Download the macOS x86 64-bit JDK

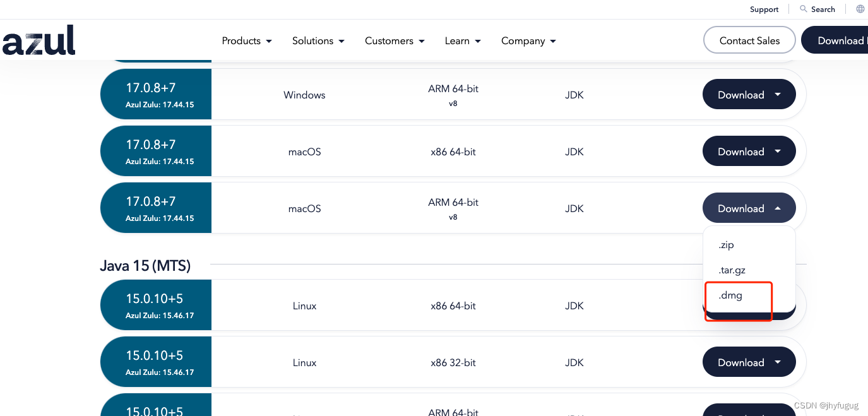[749, 151]
